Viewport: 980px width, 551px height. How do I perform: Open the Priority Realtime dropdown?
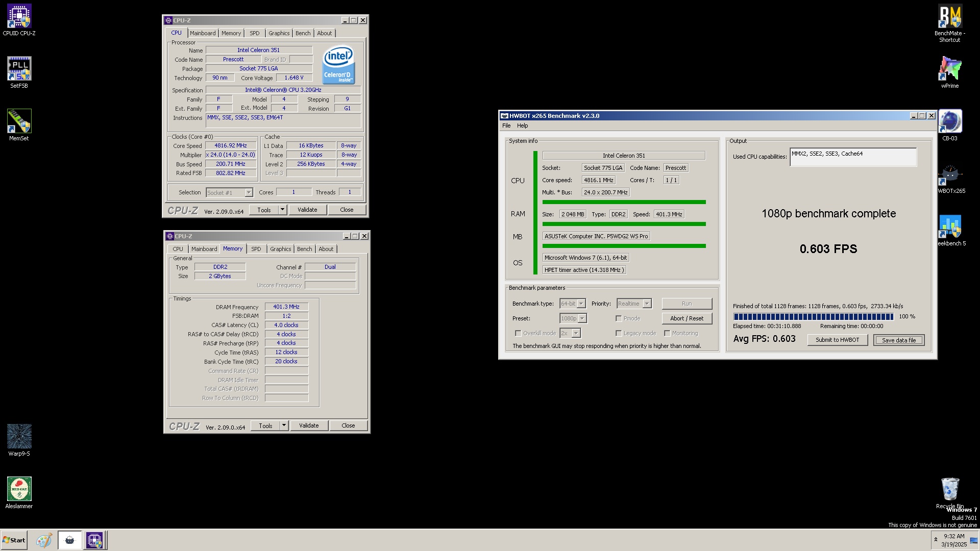point(647,304)
